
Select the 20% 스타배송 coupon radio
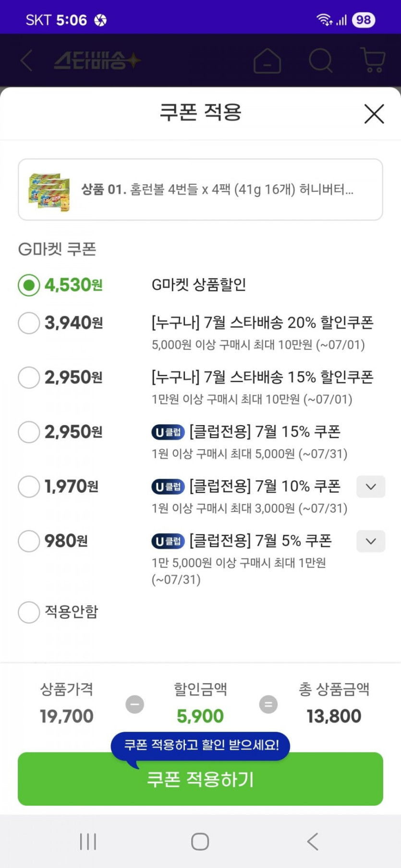[x=29, y=323]
